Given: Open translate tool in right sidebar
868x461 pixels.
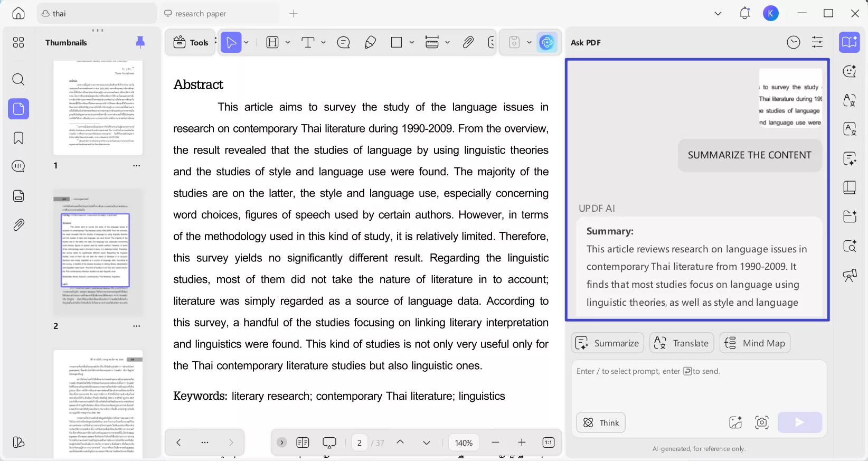Looking at the screenshot, I should click(850, 100).
